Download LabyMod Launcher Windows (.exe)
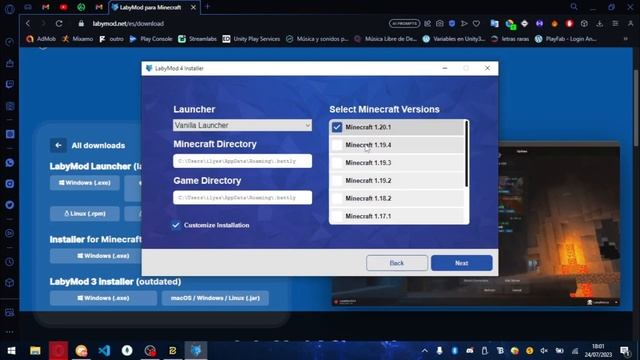 pos(85,183)
